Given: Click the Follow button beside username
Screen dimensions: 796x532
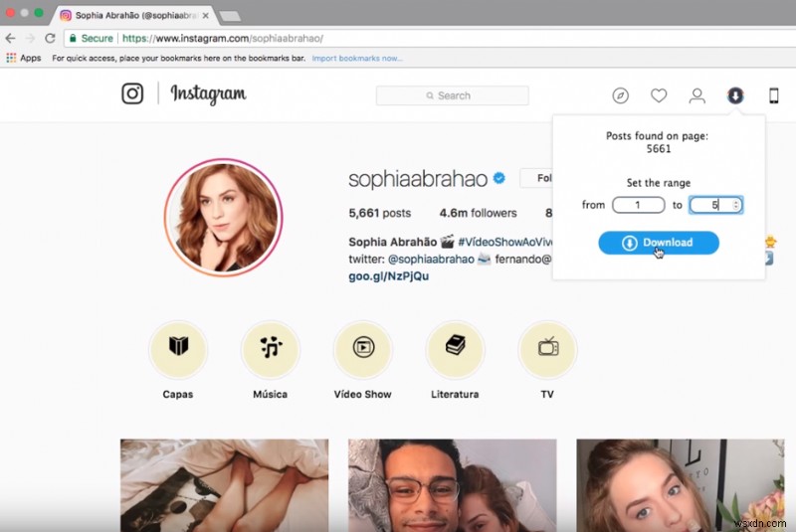Looking at the screenshot, I should pos(537,178).
